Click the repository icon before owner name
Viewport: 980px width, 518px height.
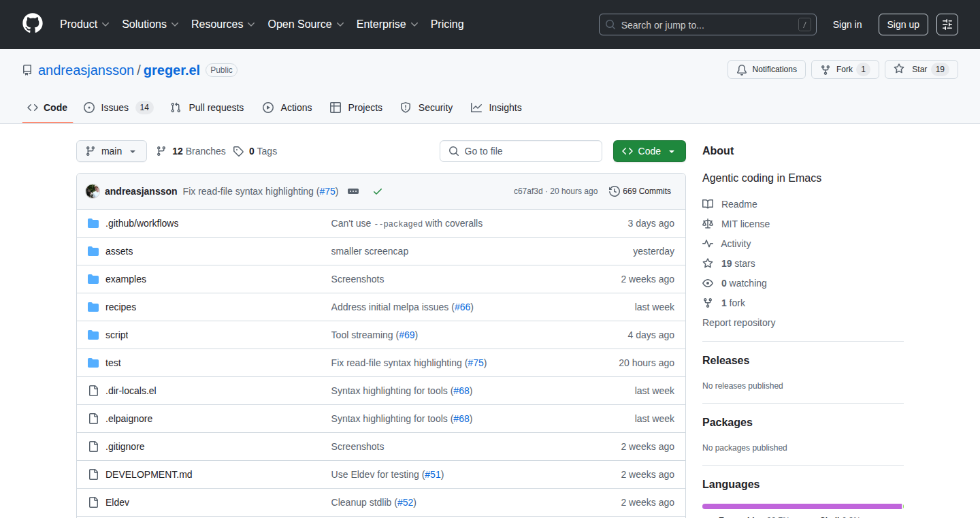coord(27,70)
